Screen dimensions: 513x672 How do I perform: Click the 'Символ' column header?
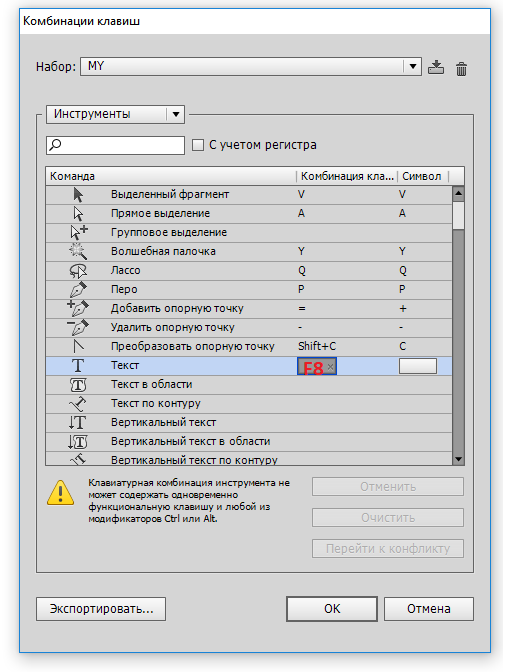click(422, 176)
